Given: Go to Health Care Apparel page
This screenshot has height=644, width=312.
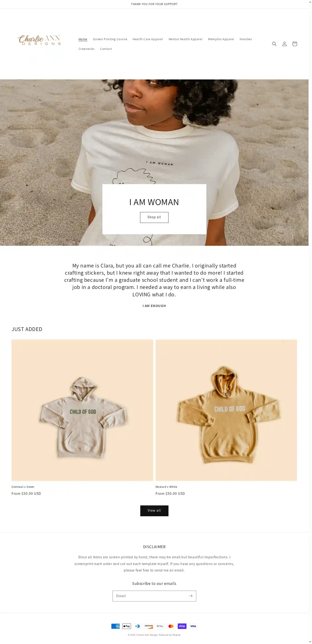Looking at the screenshot, I should click(148, 39).
